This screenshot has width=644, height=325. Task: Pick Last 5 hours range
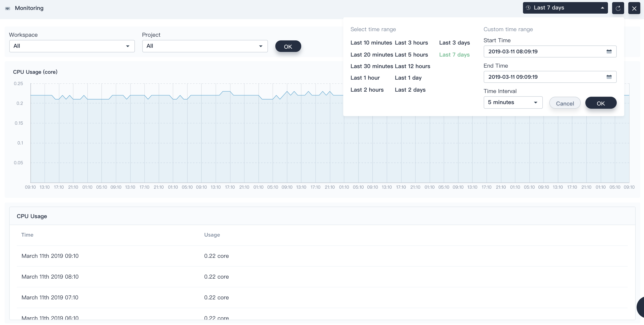click(411, 55)
